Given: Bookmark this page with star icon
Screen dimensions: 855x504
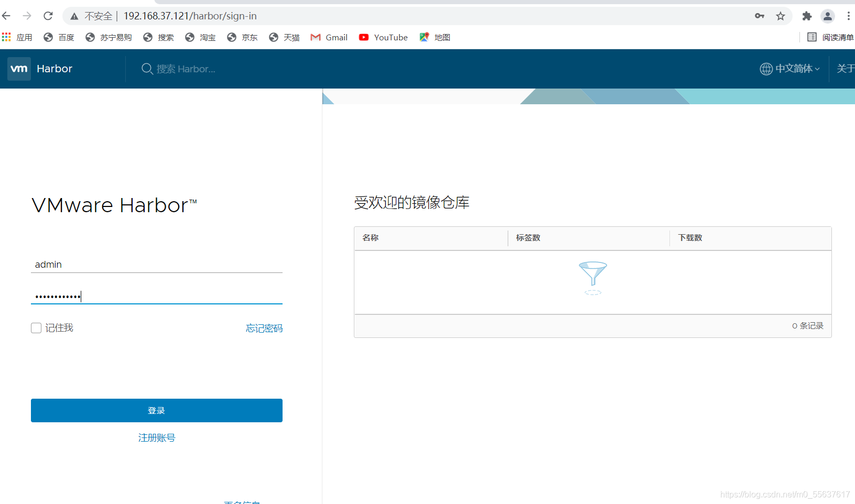Looking at the screenshot, I should coord(781,16).
